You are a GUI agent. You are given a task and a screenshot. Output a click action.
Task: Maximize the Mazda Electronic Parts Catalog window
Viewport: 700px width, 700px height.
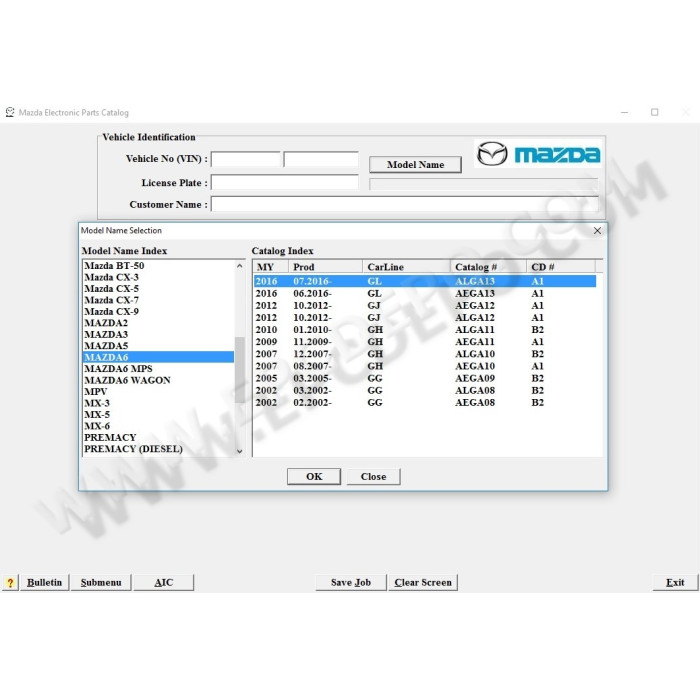point(654,112)
